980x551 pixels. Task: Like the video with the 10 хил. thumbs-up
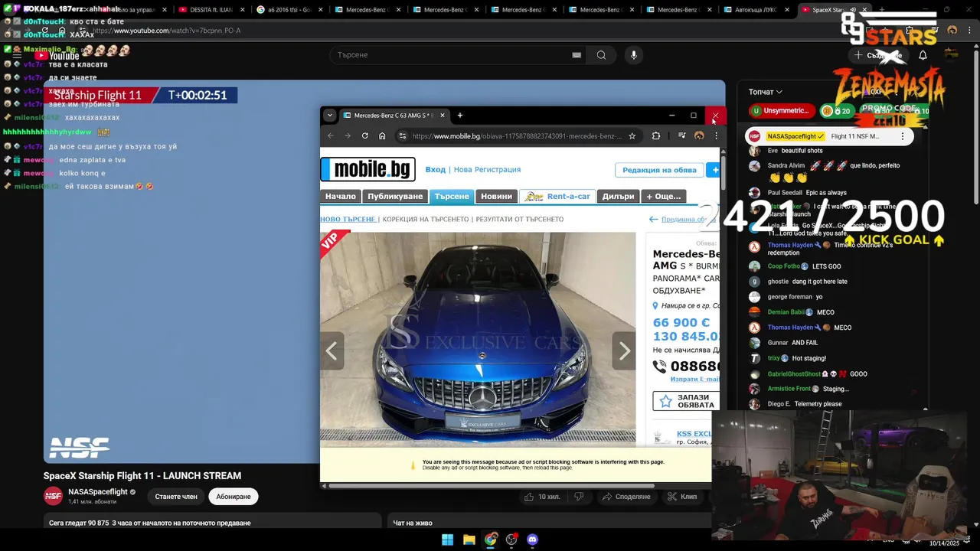coord(542,497)
